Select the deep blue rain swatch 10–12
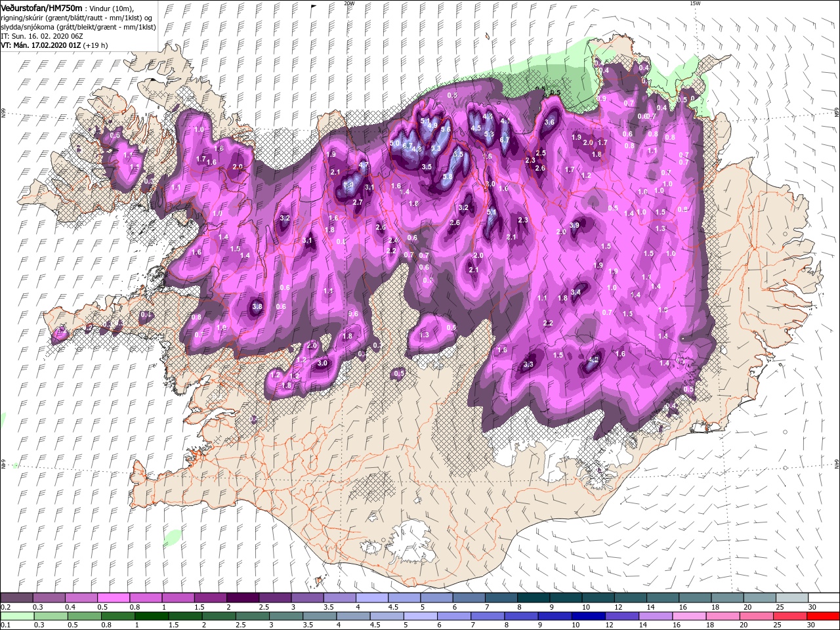This screenshot has width=840, height=630. coord(587,616)
